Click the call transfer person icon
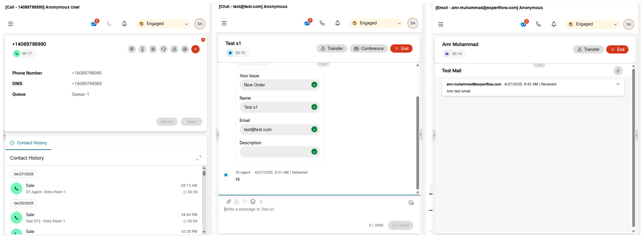This screenshot has width=644, height=238. click(x=174, y=49)
